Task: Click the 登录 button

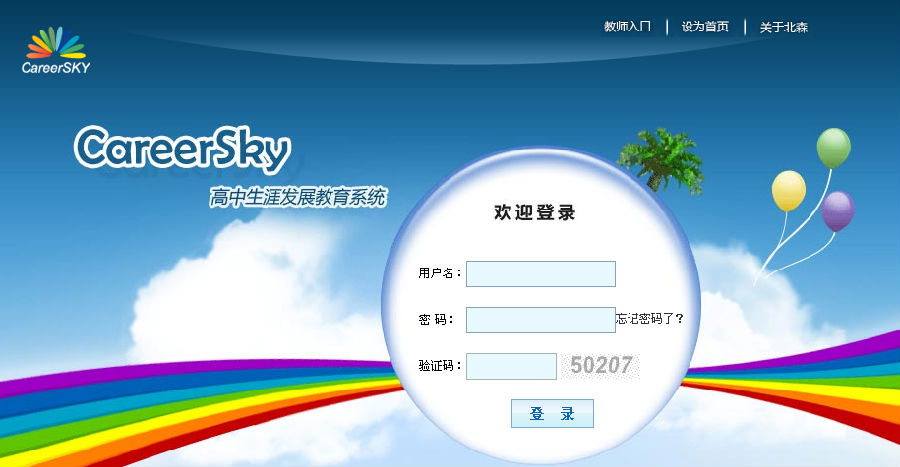Action: point(552,413)
